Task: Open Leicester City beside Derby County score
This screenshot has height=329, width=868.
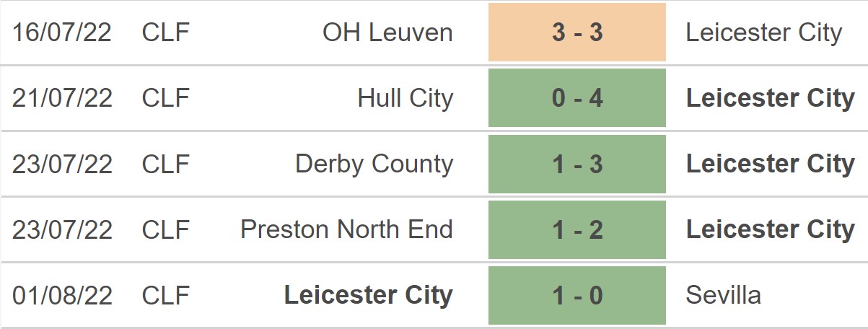Action: [x=770, y=164]
